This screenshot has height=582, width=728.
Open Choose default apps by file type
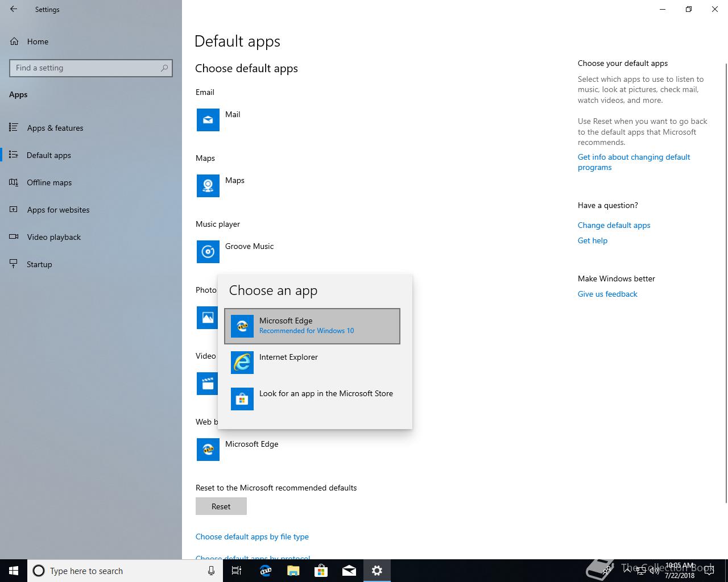(x=252, y=537)
